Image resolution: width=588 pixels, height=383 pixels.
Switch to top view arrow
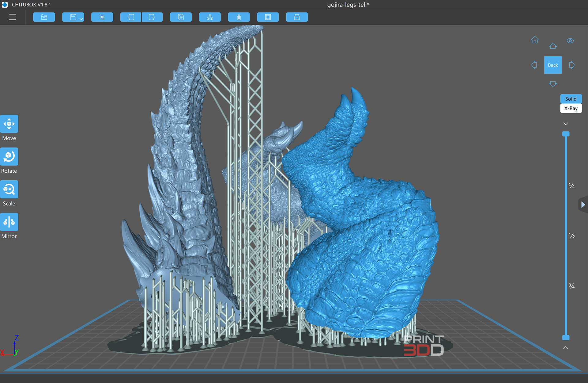pyautogui.click(x=553, y=46)
